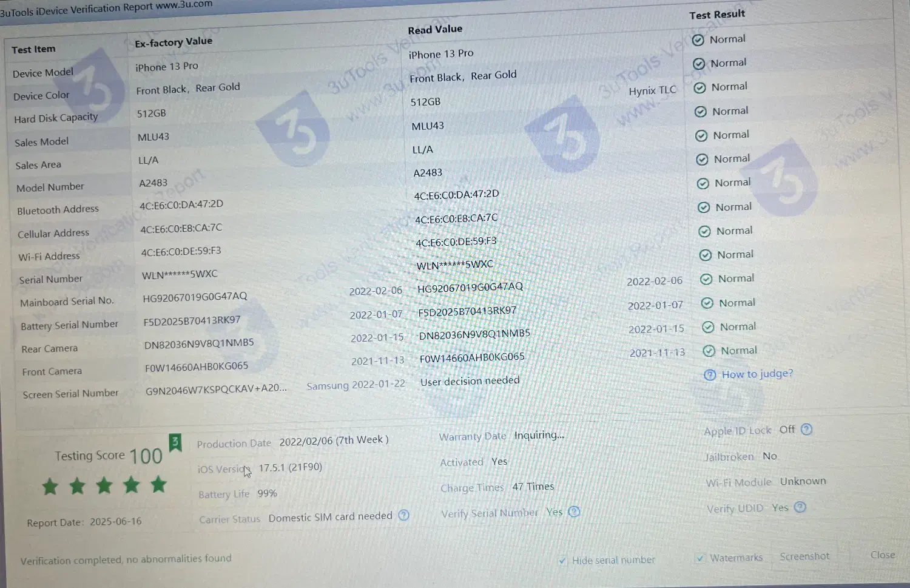Open the How to judge? link
Image resolution: width=910 pixels, height=588 pixels.
757,374
